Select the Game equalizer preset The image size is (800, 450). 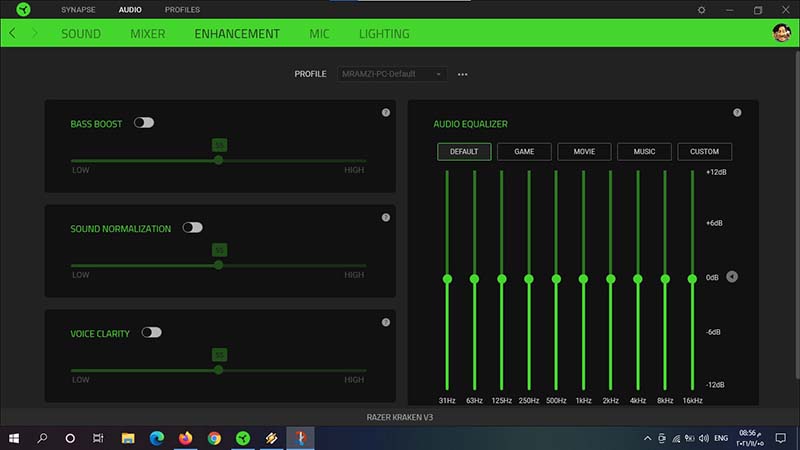[x=524, y=152]
